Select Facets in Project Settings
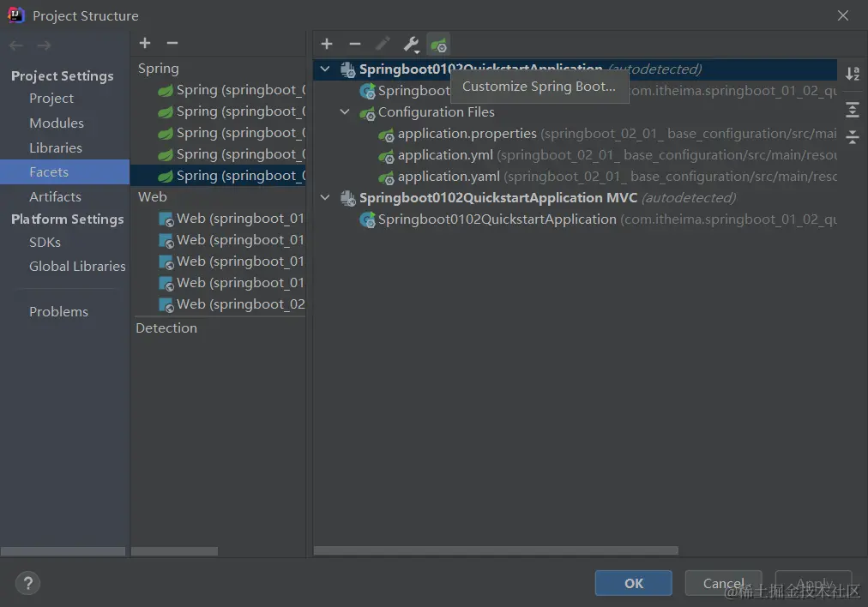This screenshot has height=607, width=868. click(65, 172)
